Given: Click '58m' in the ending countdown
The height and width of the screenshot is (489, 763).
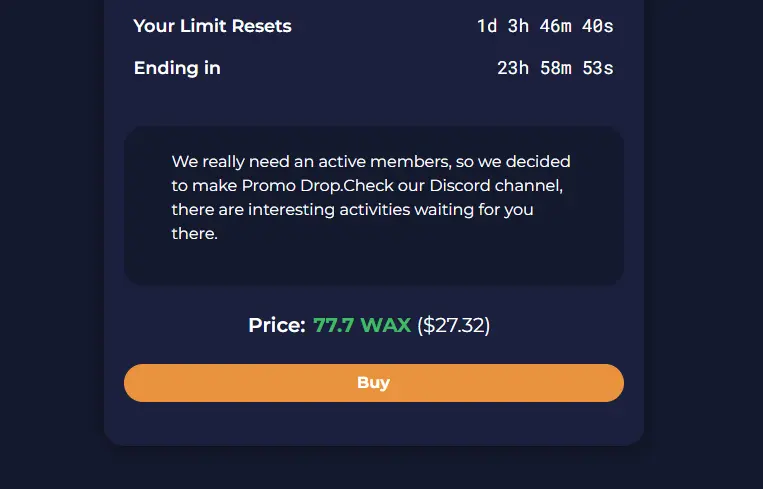Looking at the screenshot, I should click(555, 68).
